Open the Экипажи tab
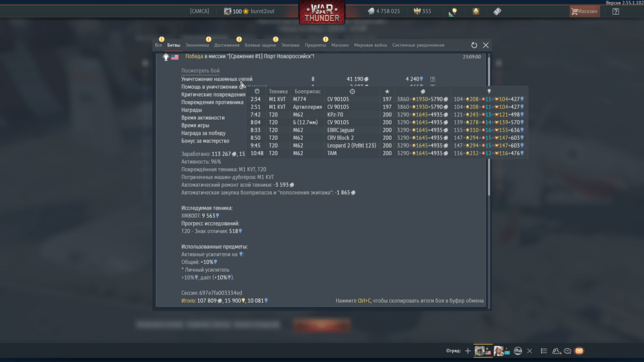644x362 pixels. pos(290,45)
